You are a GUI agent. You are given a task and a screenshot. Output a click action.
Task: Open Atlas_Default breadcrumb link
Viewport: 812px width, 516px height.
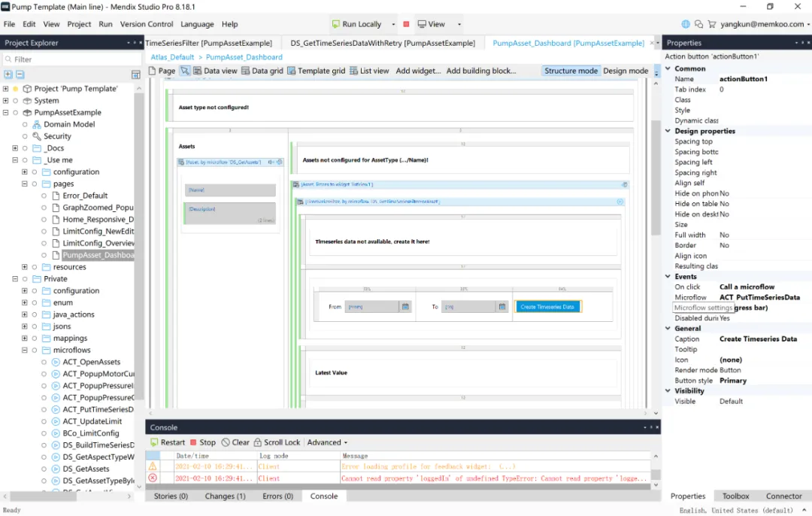tap(172, 57)
